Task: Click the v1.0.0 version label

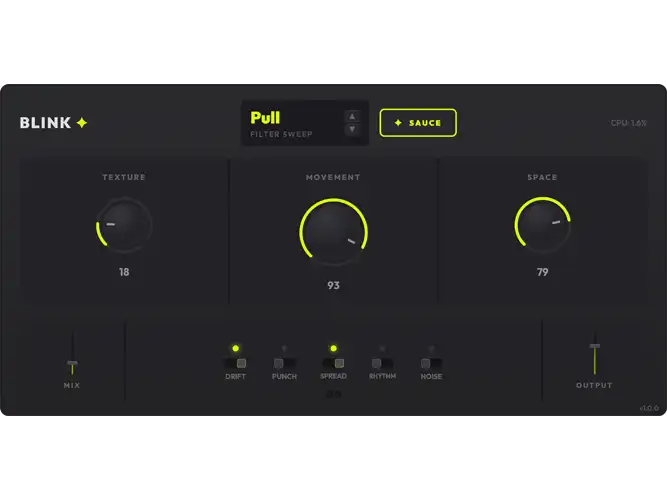Action: (x=649, y=409)
